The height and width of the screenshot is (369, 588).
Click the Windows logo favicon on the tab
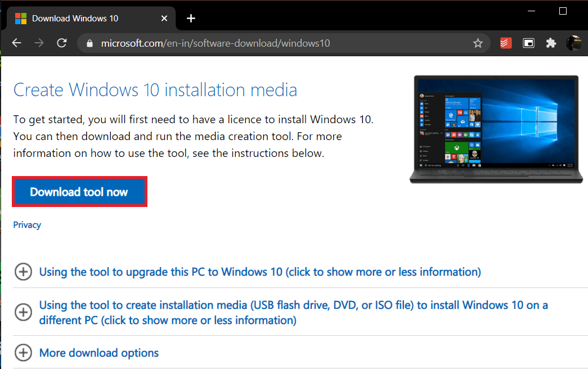pos(21,19)
